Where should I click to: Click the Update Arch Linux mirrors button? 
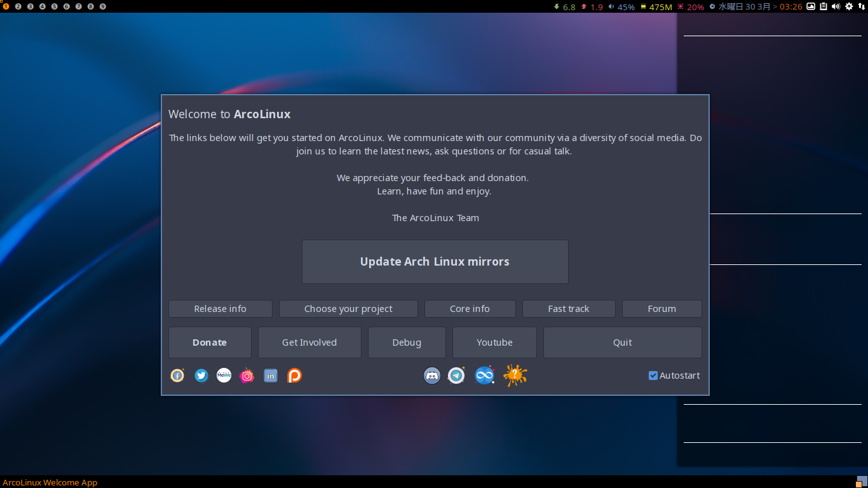click(435, 262)
